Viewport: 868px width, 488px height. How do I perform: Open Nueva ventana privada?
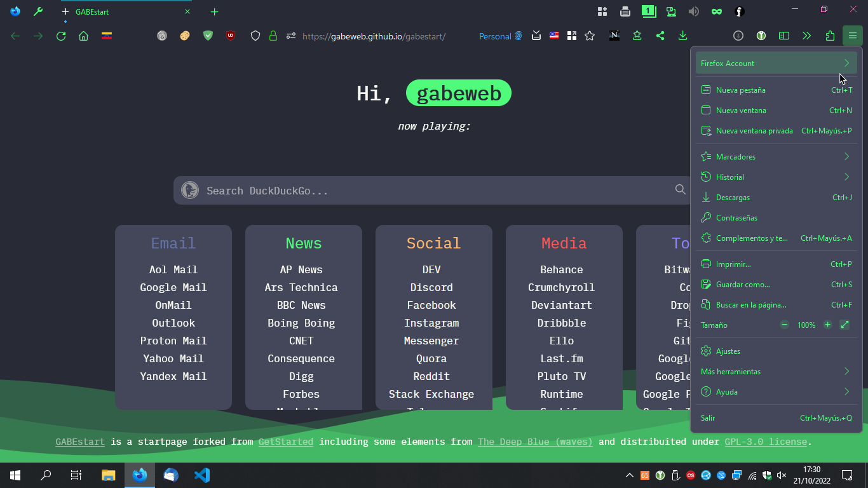click(x=776, y=130)
